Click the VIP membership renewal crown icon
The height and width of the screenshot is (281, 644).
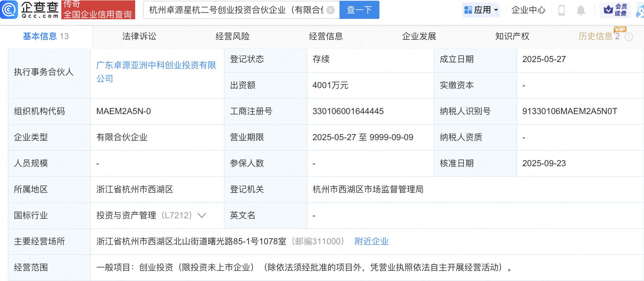[x=608, y=10]
